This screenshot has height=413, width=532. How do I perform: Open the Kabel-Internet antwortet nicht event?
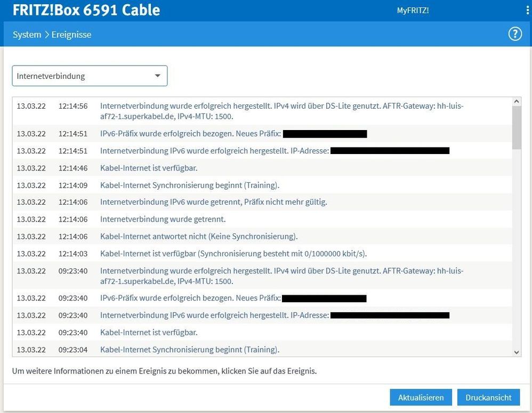[x=262, y=236]
